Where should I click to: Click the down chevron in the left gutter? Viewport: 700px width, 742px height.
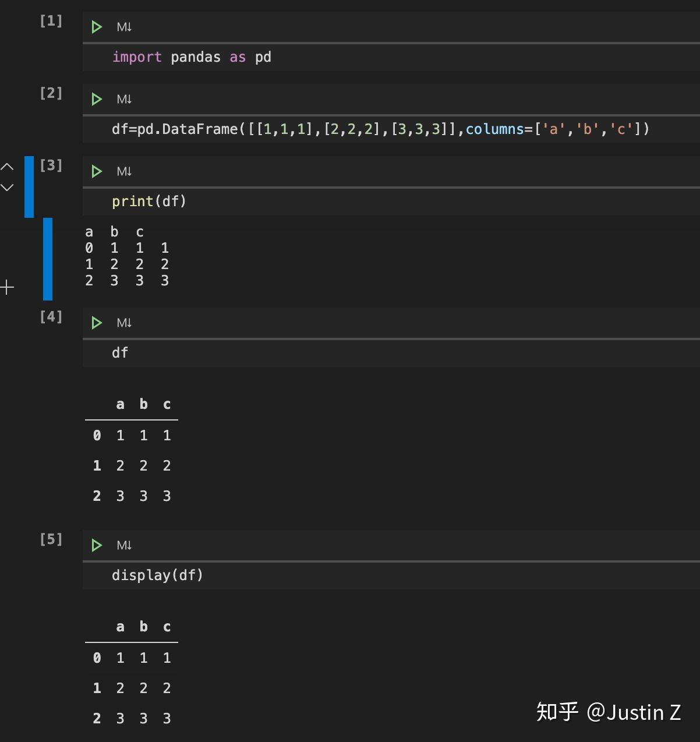(8, 187)
